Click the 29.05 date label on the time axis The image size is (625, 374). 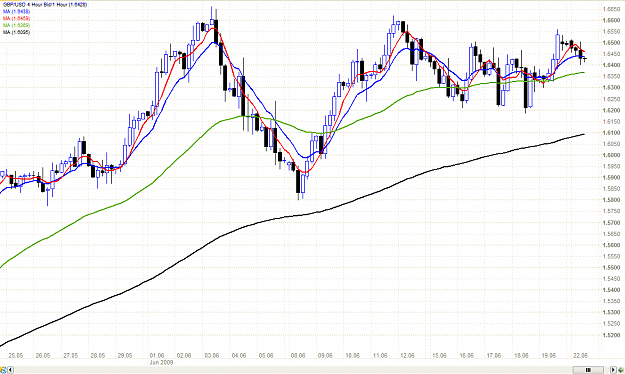click(125, 355)
